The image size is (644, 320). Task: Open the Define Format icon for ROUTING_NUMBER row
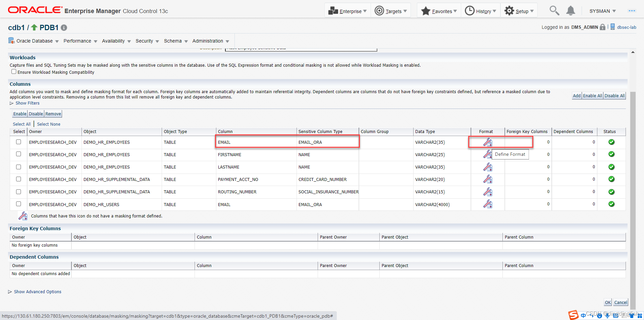488,192
